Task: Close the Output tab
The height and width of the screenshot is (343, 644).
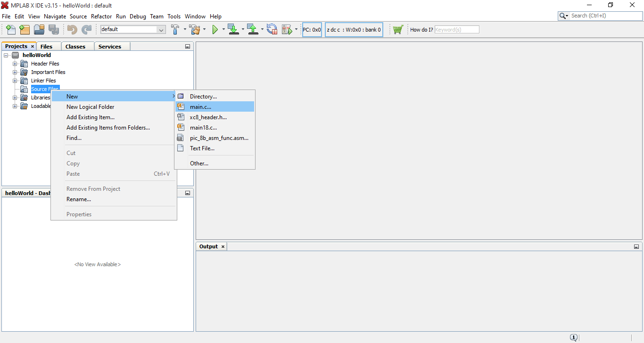Action: pos(223,247)
